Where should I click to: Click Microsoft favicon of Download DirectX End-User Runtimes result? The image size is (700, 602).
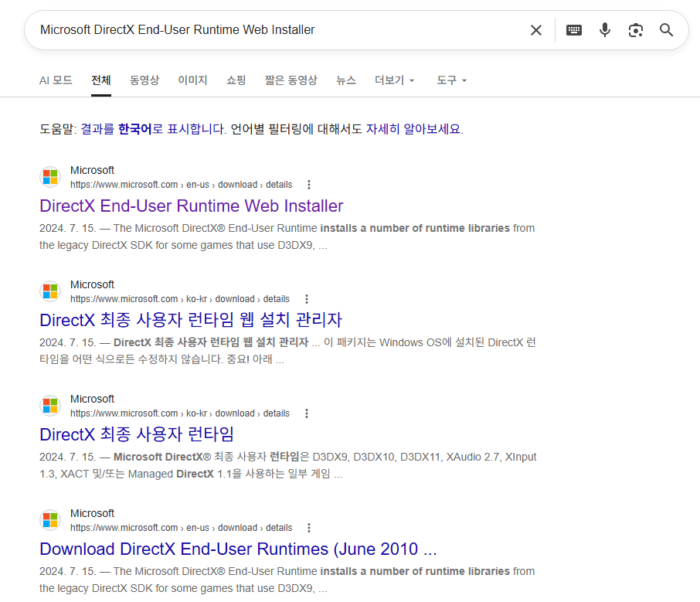(x=50, y=520)
